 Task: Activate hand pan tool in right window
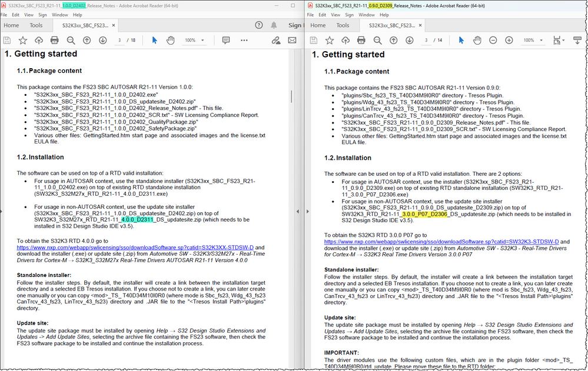coord(477,40)
